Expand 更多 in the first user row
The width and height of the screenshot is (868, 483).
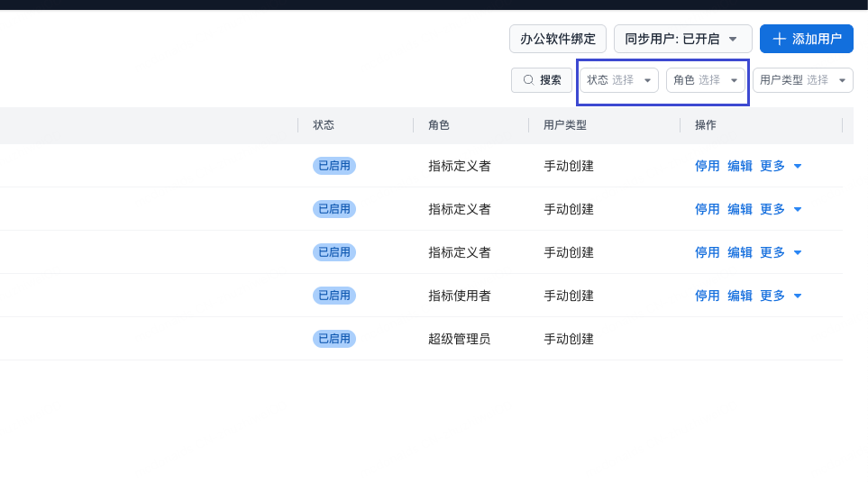click(781, 166)
